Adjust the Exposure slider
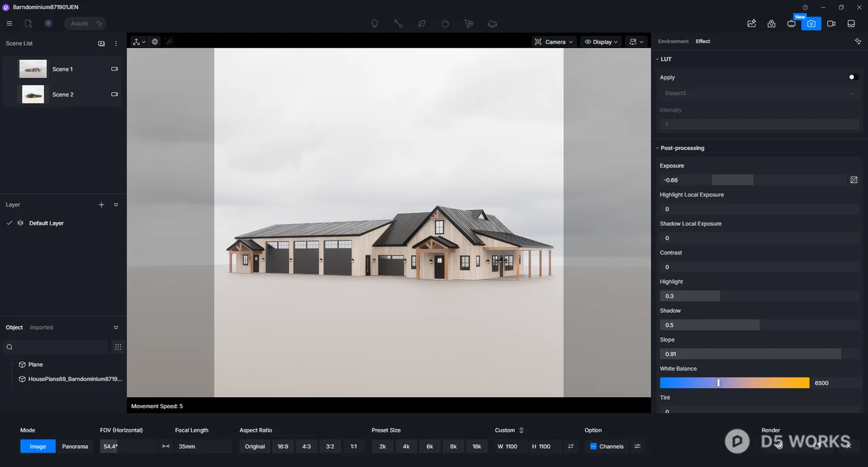868x467 pixels. click(x=753, y=180)
